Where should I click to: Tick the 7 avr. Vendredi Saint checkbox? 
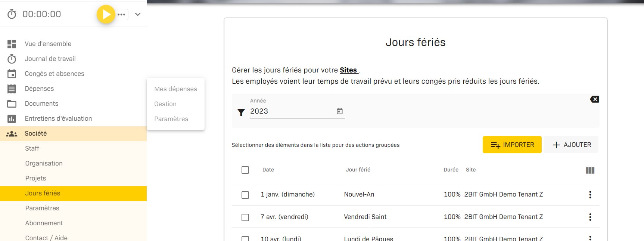click(245, 217)
